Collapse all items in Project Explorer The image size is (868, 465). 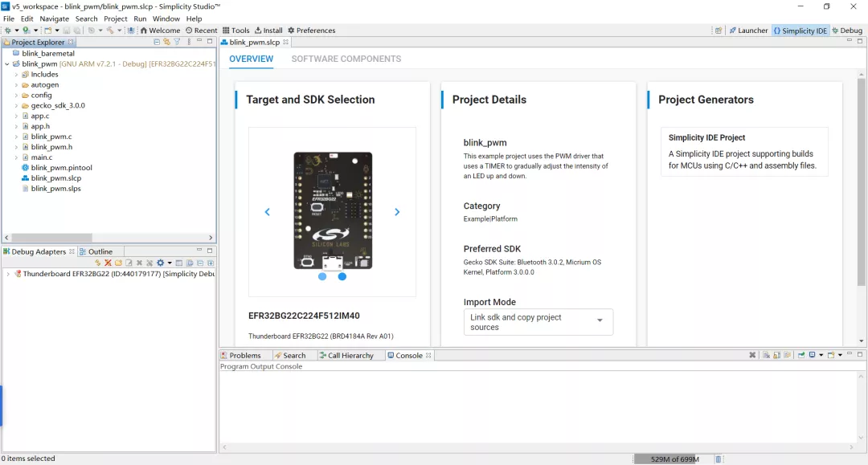(157, 42)
